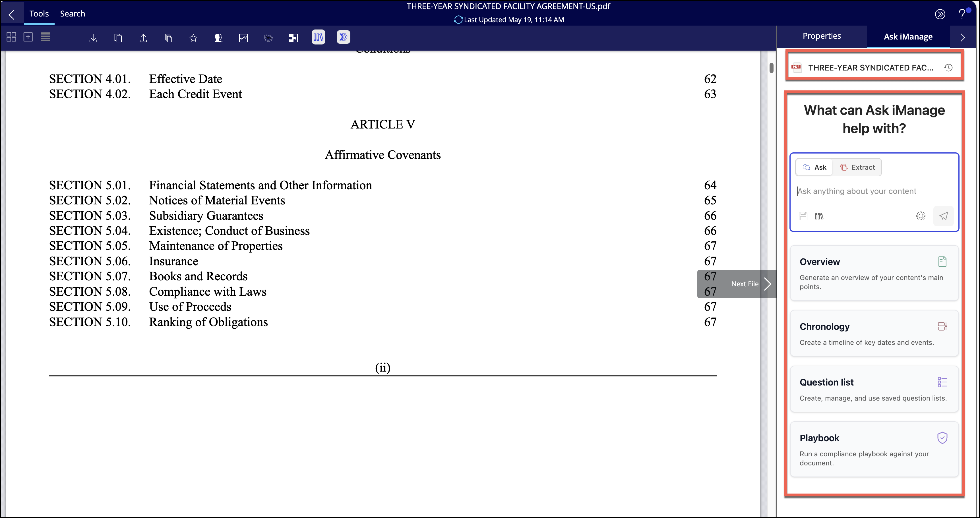The width and height of the screenshot is (980, 518).
Task: Go back using the top-left arrow
Action: point(12,14)
